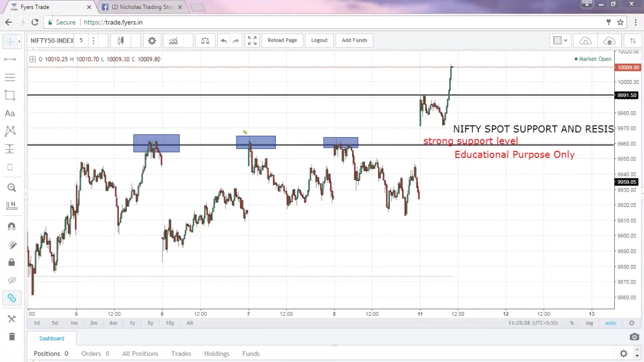Open the indicators chart icon

(173, 41)
